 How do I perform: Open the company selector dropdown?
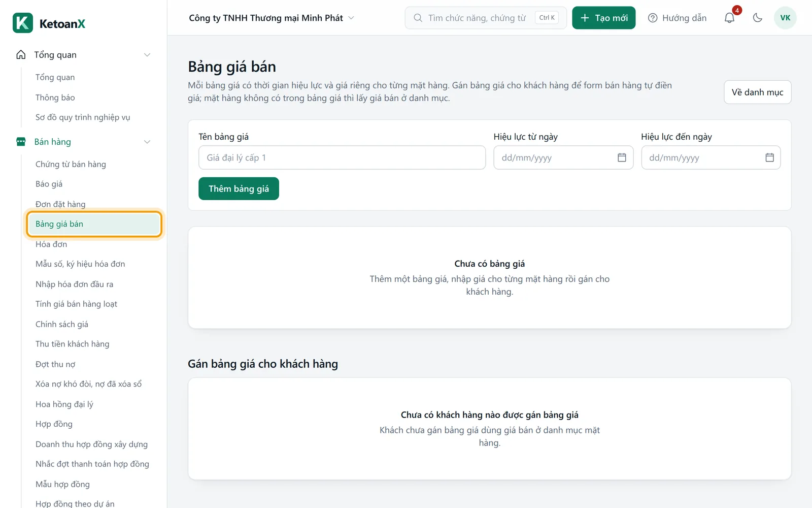[x=272, y=18]
